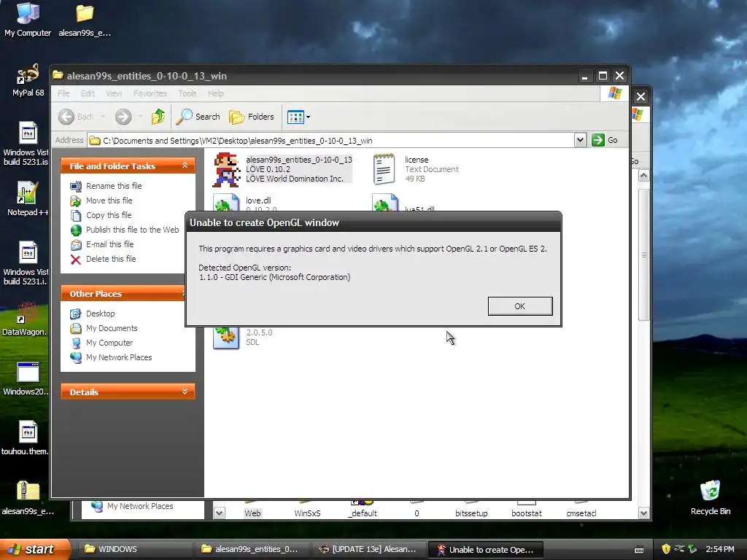Go to My Network Places in front window

[119, 357]
